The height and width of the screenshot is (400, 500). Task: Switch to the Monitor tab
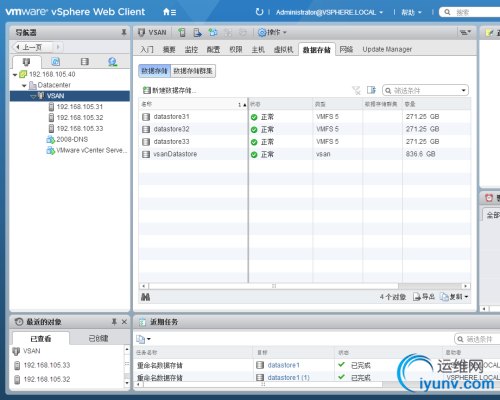coord(191,50)
